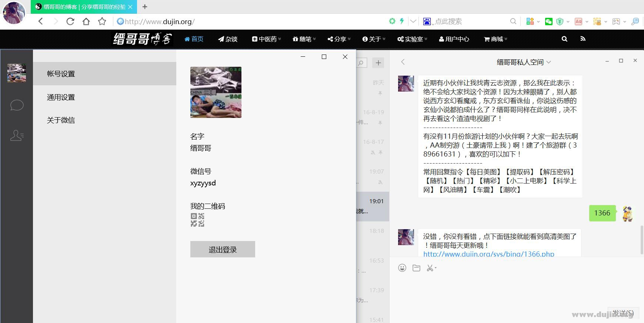Bookmark page with star icon
Screen dimensions: 644x323
(x=102, y=21)
